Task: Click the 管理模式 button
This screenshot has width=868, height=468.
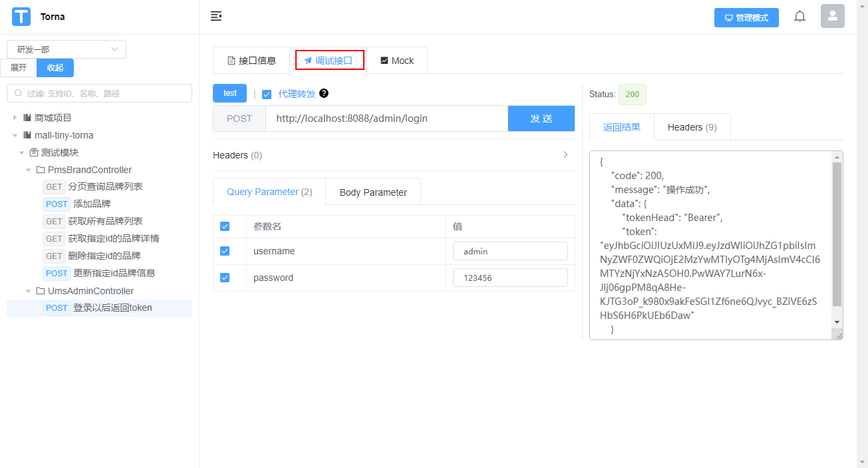Action: click(x=746, y=17)
